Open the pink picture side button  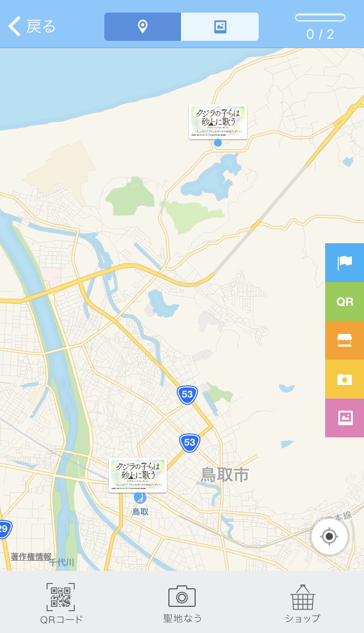(345, 418)
